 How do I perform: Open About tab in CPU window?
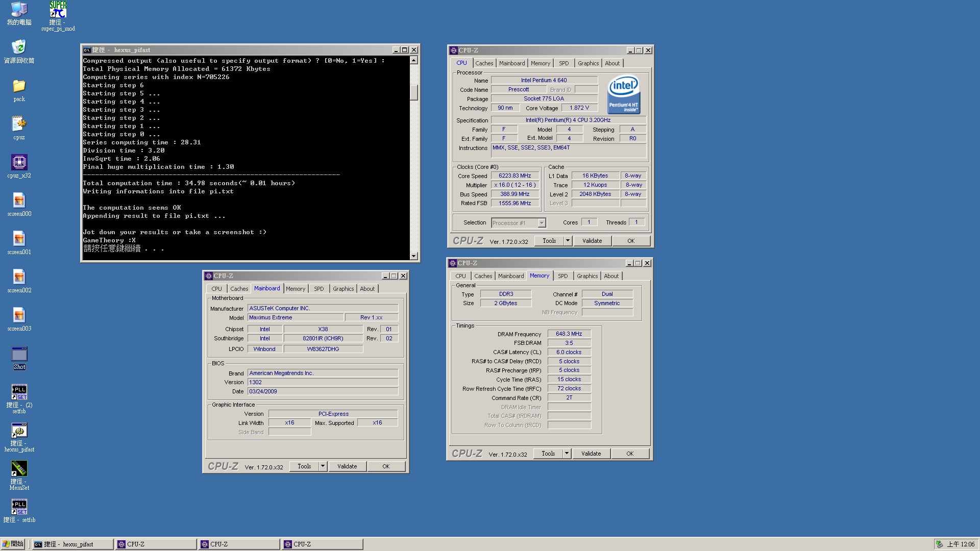point(612,63)
